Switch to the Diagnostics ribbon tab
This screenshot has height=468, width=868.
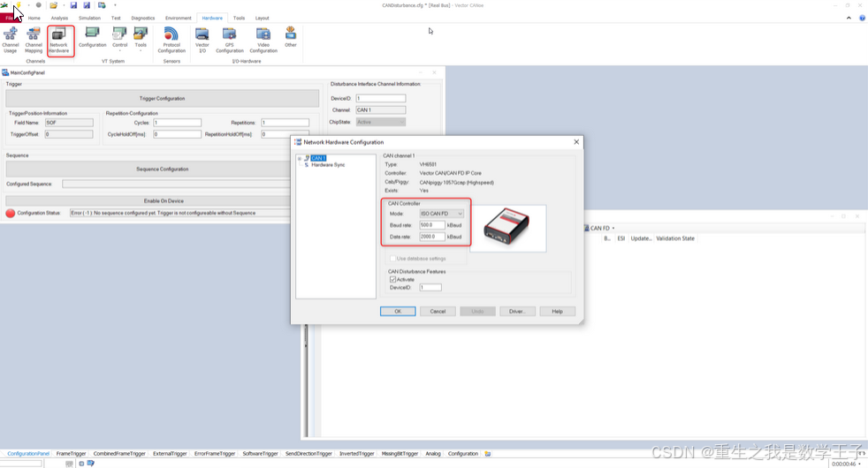pyautogui.click(x=143, y=19)
